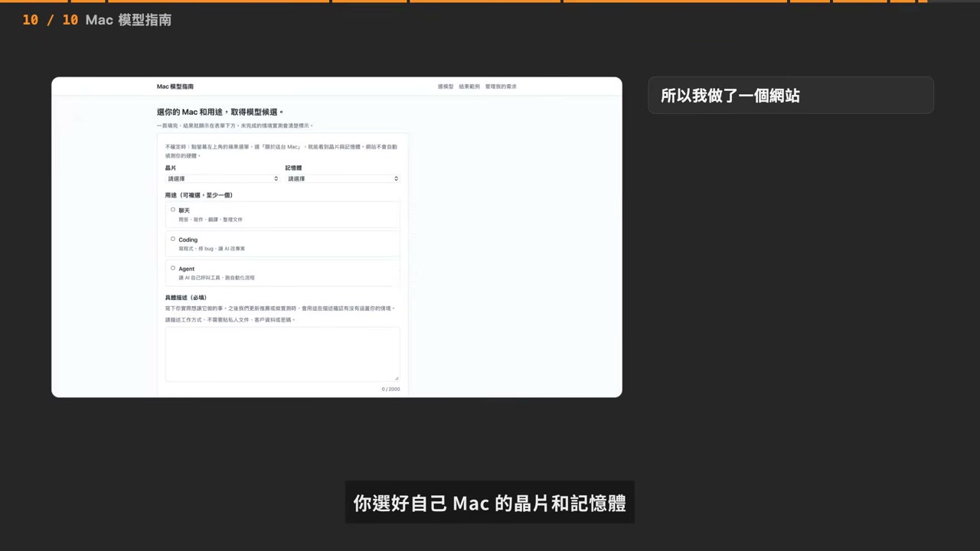The image size is (980, 551).
Task: Enable the Coding usage checkbox
Action: pos(173,239)
